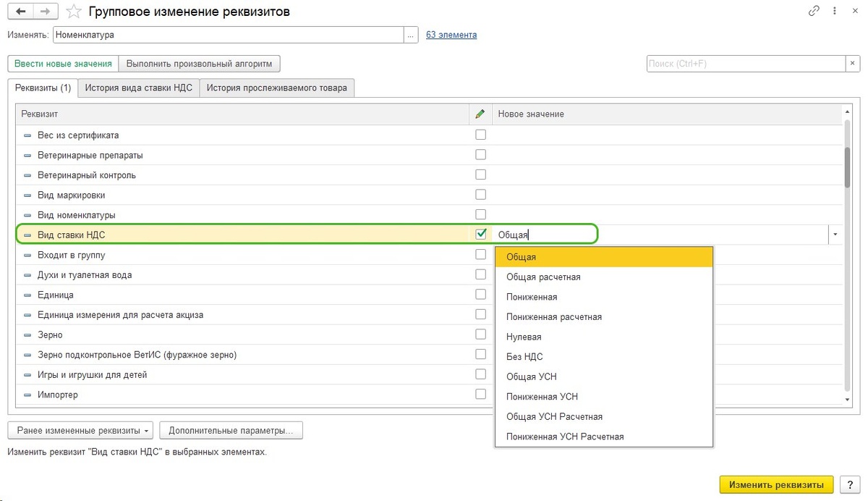Check the Вид маркировки checkbox
Image resolution: width=868 pixels, height=501 pixels.
click(x=480, y=195)
